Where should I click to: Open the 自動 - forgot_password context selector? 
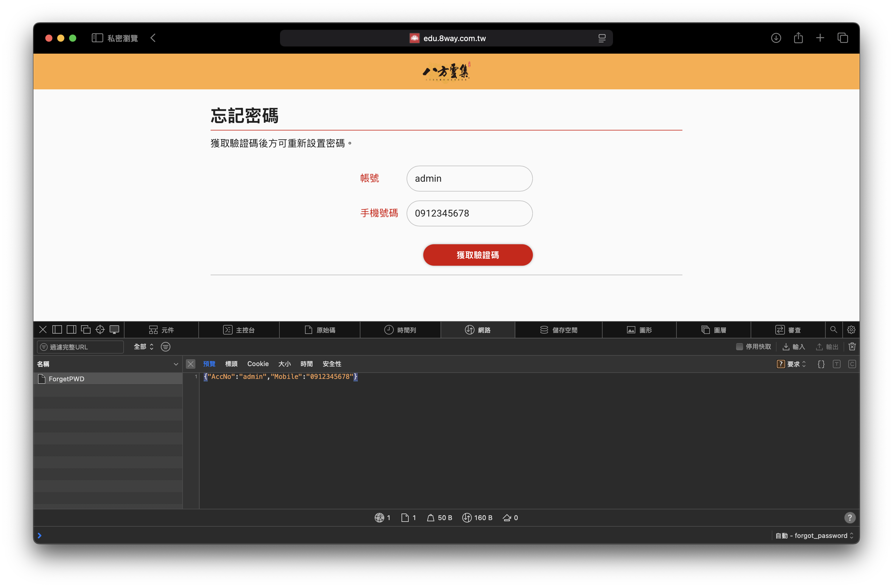814,536
